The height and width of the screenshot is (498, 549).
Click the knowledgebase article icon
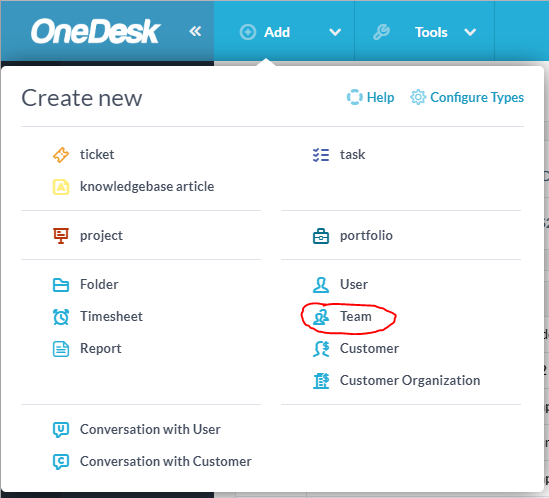(61, 187)
